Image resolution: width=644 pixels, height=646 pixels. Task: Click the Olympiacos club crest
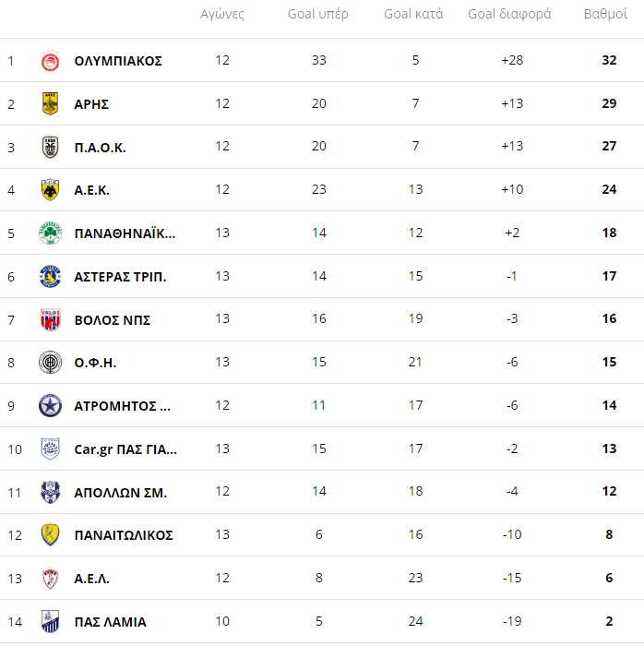50,61
